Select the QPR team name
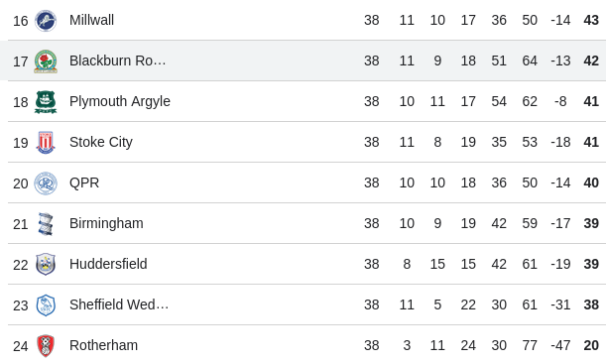The image size is (606, 364). [84, 182]
